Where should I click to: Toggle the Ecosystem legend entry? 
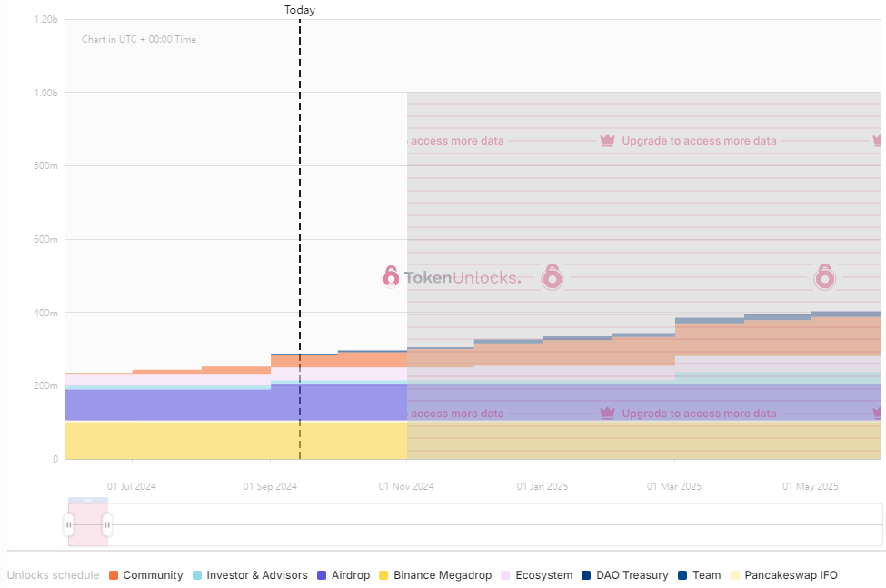(x=536, y=575)
